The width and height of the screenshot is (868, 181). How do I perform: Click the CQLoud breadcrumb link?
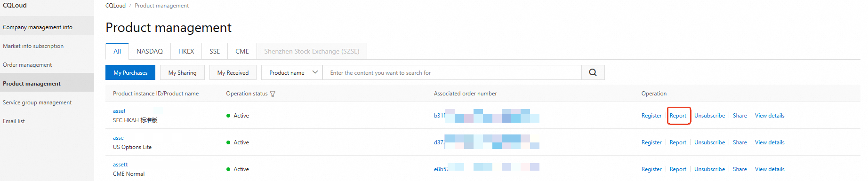[115, 6]
